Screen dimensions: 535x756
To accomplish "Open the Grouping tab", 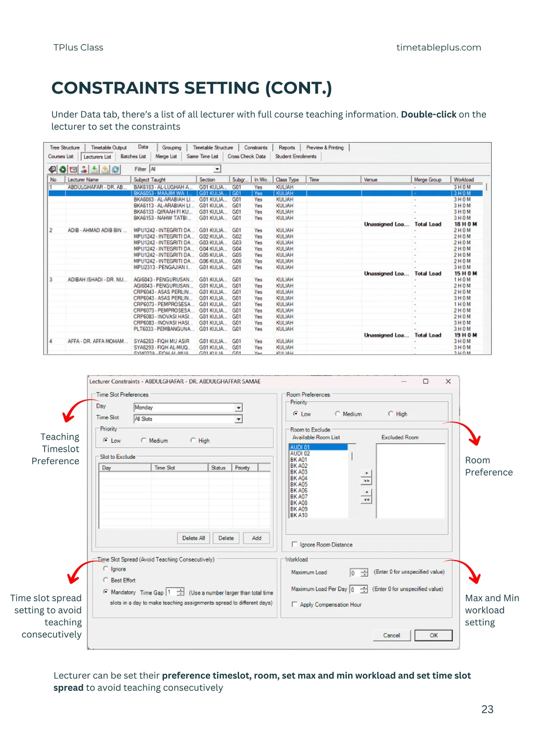I will [172, 147].
